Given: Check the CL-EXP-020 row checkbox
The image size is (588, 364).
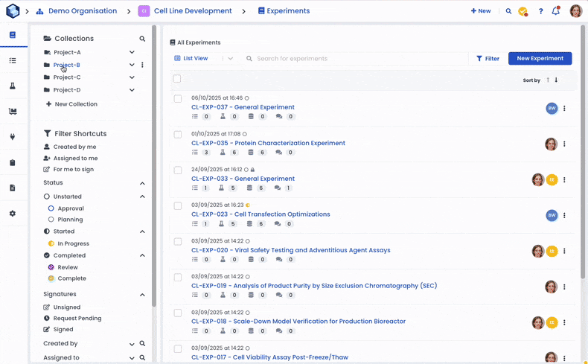Looking at the screenshot, I should tap(178, 241).
